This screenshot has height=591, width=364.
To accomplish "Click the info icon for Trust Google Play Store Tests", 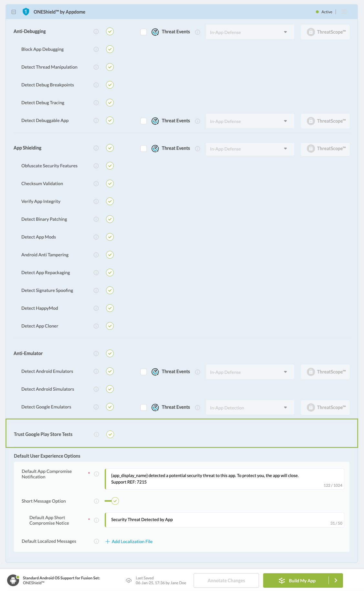I will coord(96,434).
